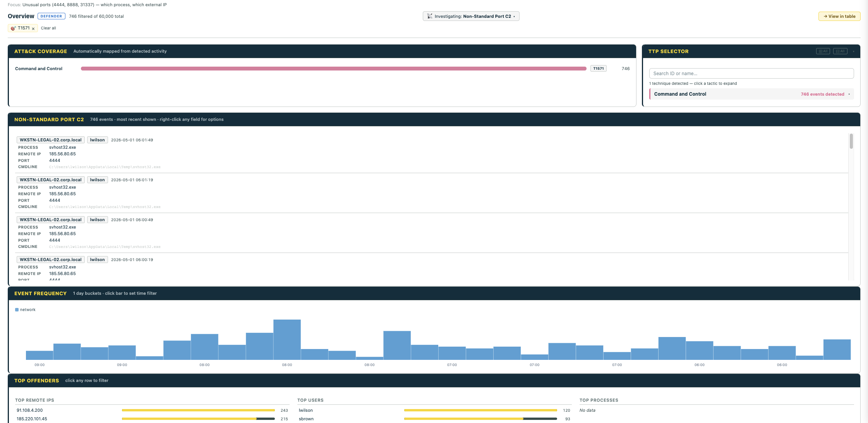Click host chip of 06:00:49 event
Viewport: 868px width, 423px height.
tap(51, 220)
